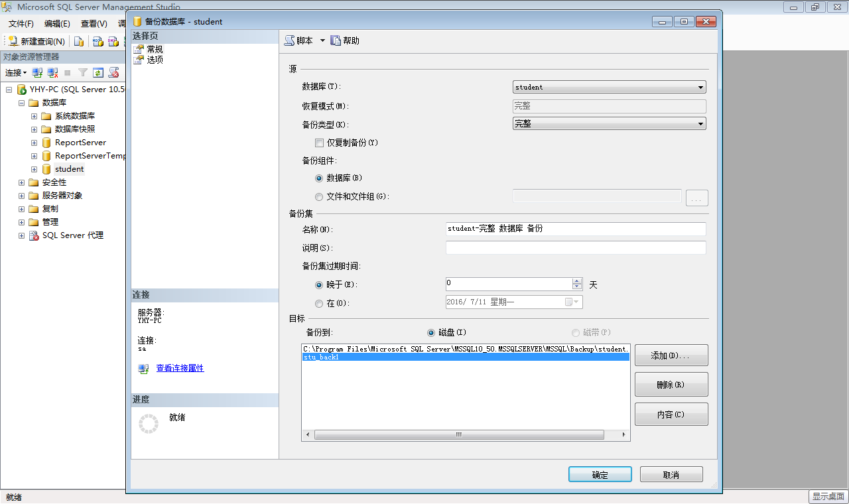Image resolution: width=849 pixels, height=504 pixels.
Task: Select the stu_back1 destination entry
Action: 466,357
